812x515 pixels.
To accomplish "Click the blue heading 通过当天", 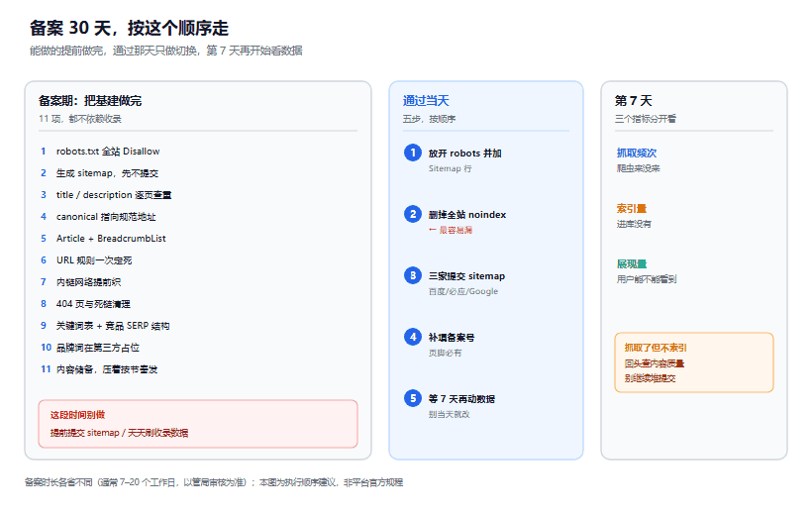I will tap(426, 100).
